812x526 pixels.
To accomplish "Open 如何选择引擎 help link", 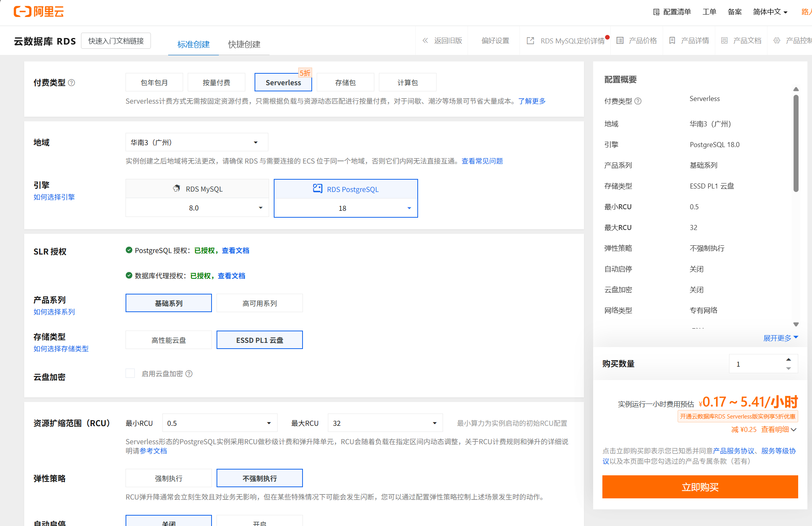I will [54, 197].
